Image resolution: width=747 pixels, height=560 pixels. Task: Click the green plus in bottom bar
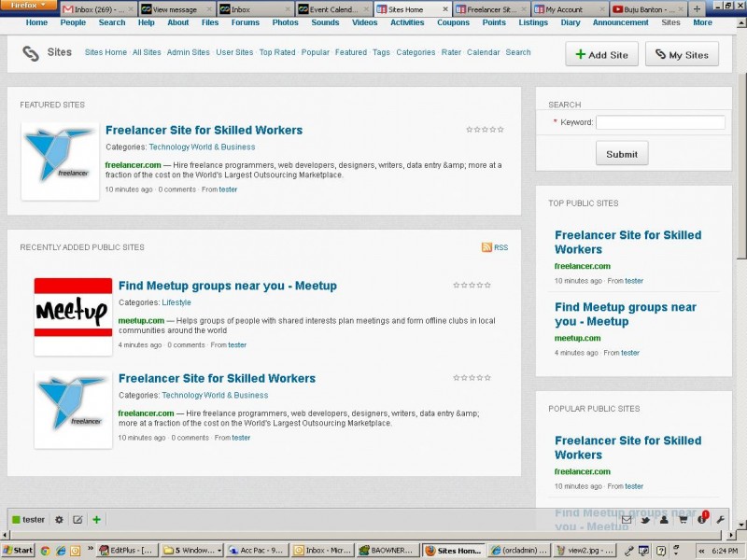point(96,520)
